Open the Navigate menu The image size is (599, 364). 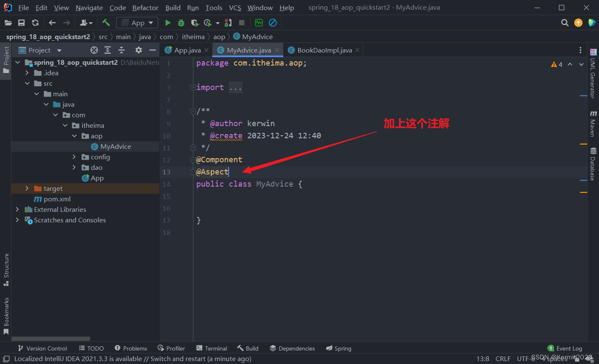[89, 8]
